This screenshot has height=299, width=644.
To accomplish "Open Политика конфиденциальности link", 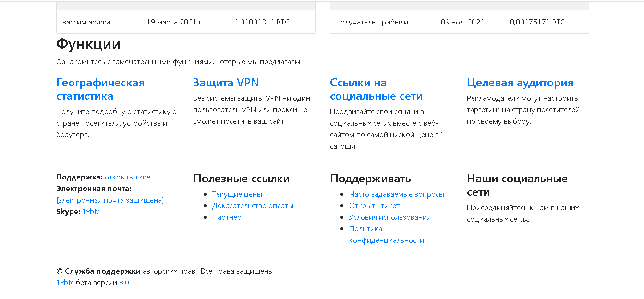I will (x=386, y=235).
